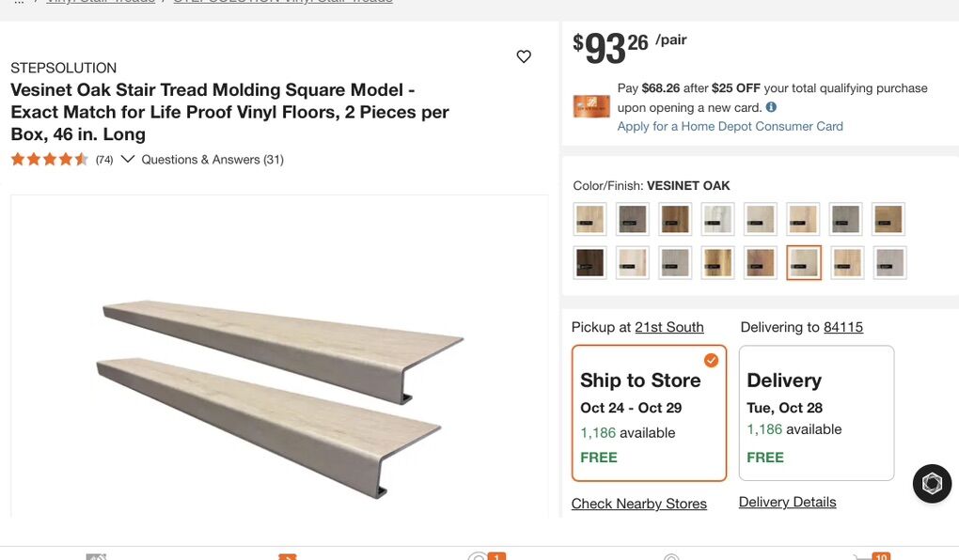Click the info icon beside new card offer

(771, 107)
